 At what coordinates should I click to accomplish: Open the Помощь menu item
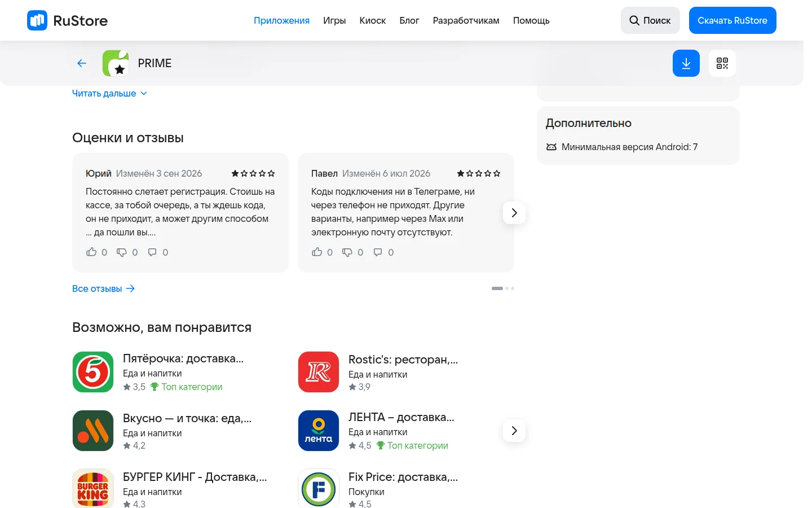click(531, 20)
